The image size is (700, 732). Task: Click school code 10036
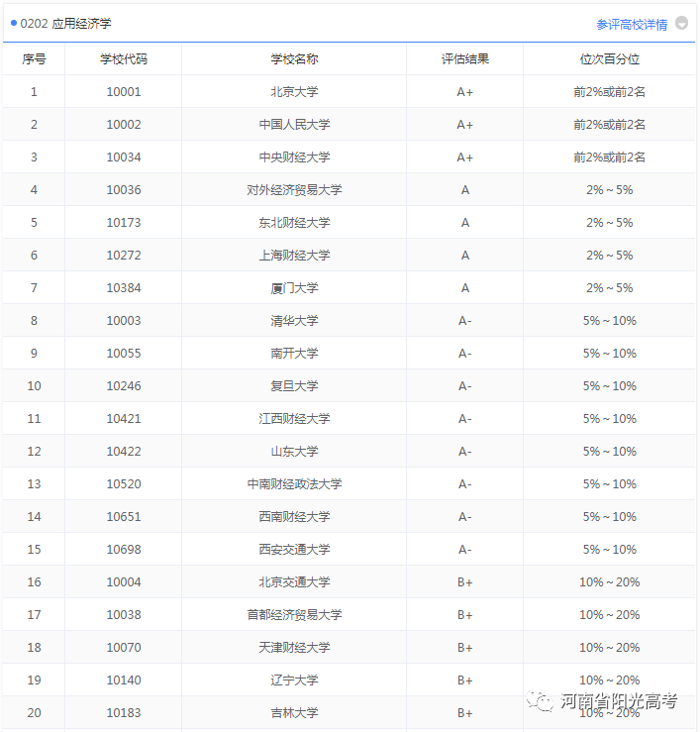pyautogui.click(x=124, y=190)
